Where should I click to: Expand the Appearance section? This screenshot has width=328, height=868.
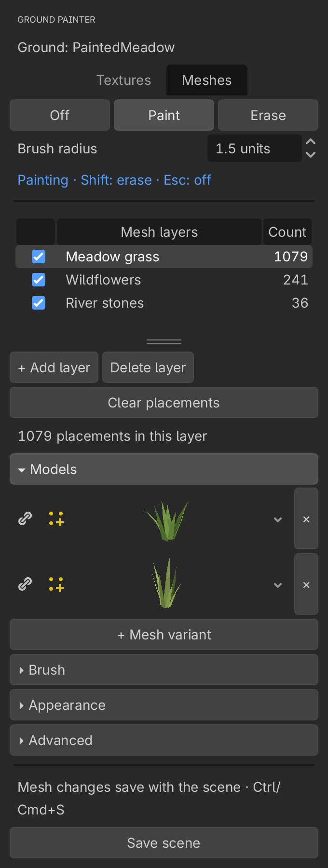point(164,705)
